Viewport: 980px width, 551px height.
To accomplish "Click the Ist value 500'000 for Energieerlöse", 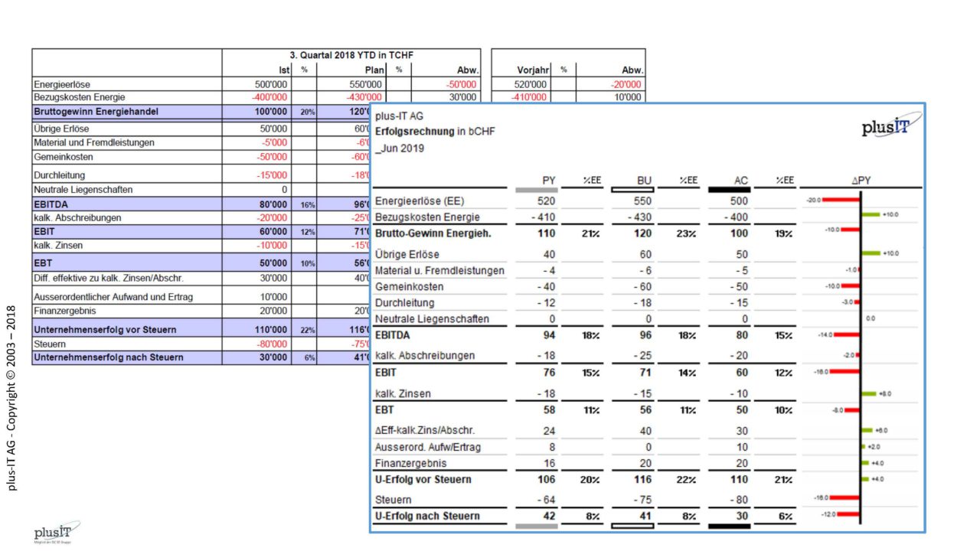I will 271,84.
